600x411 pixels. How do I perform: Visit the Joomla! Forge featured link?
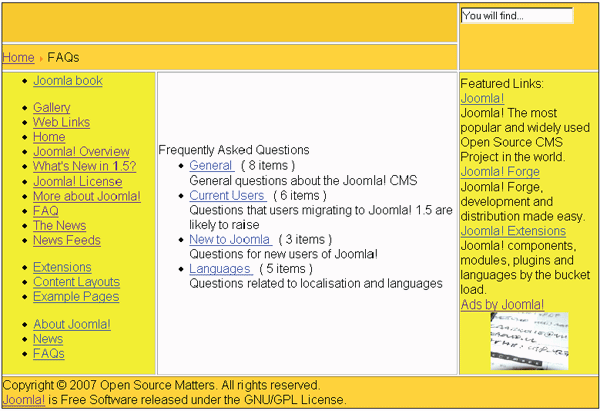[x=500, y=172]
